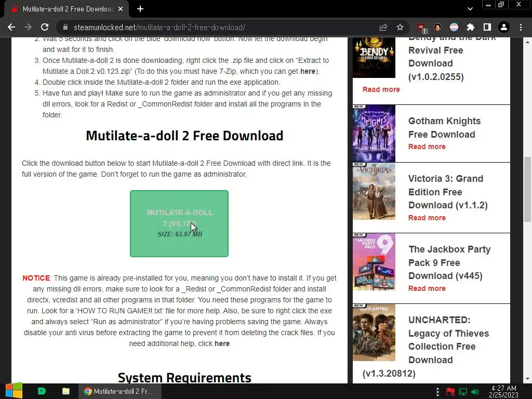Open the avatar extension icon
Viewport: 532px width, 399px height.
coord(437,27)
